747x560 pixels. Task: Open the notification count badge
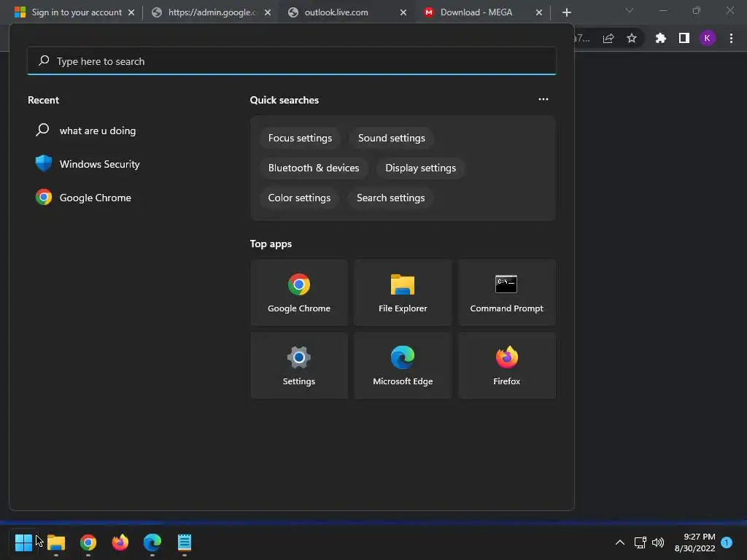(x=727, y=542)
